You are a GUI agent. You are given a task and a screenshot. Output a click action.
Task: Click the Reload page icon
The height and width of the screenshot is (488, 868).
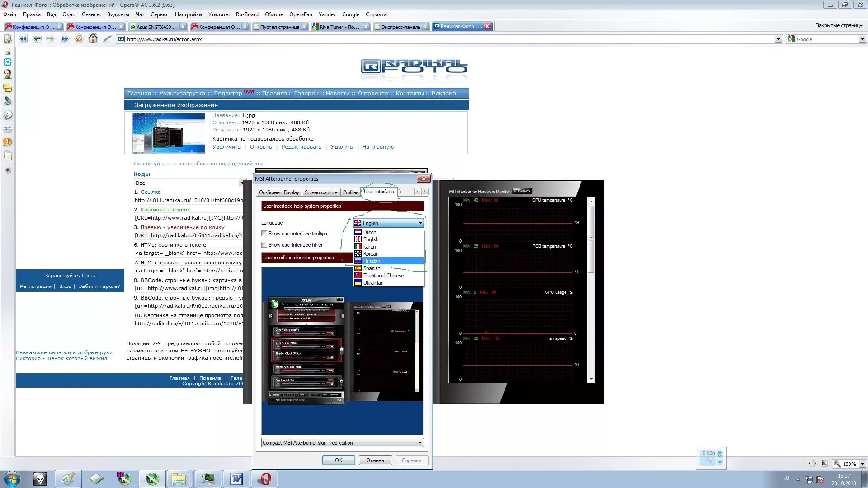pyautogui.click(x=79, y=39)
